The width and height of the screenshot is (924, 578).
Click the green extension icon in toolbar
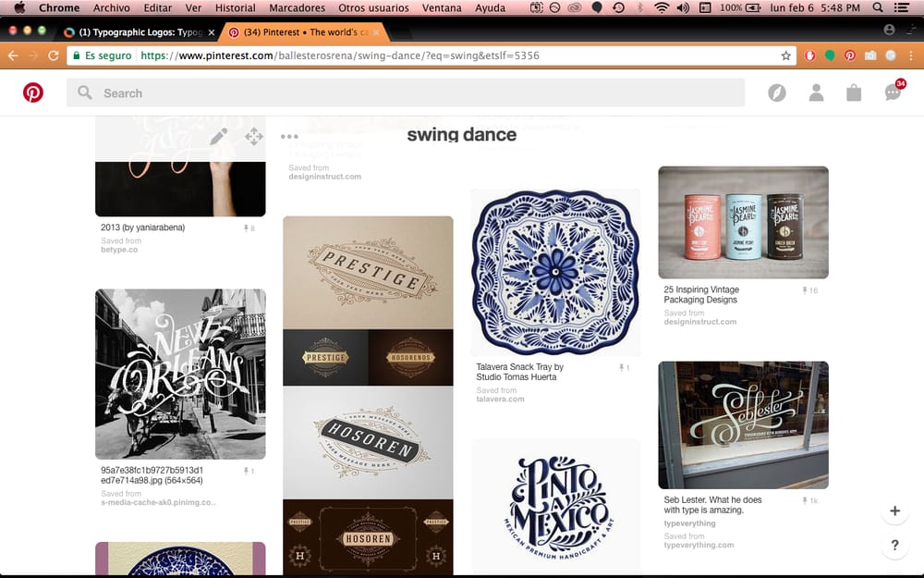pyautogui.click(x=830, y=55)
